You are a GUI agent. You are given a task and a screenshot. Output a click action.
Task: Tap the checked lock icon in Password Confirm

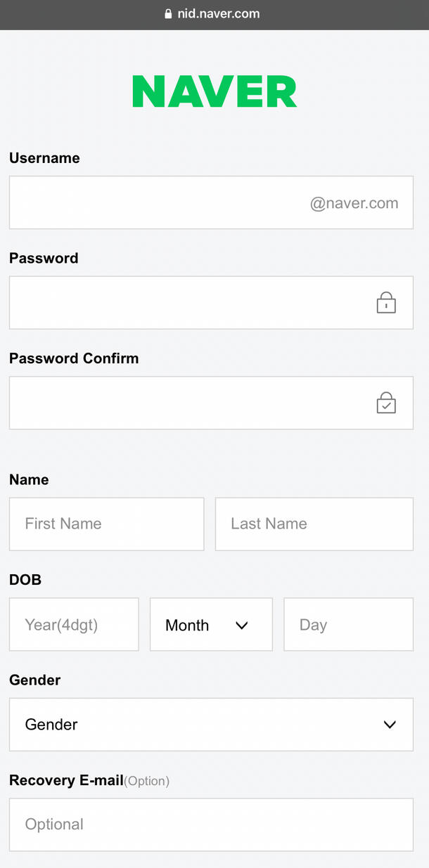pos(386,403)
